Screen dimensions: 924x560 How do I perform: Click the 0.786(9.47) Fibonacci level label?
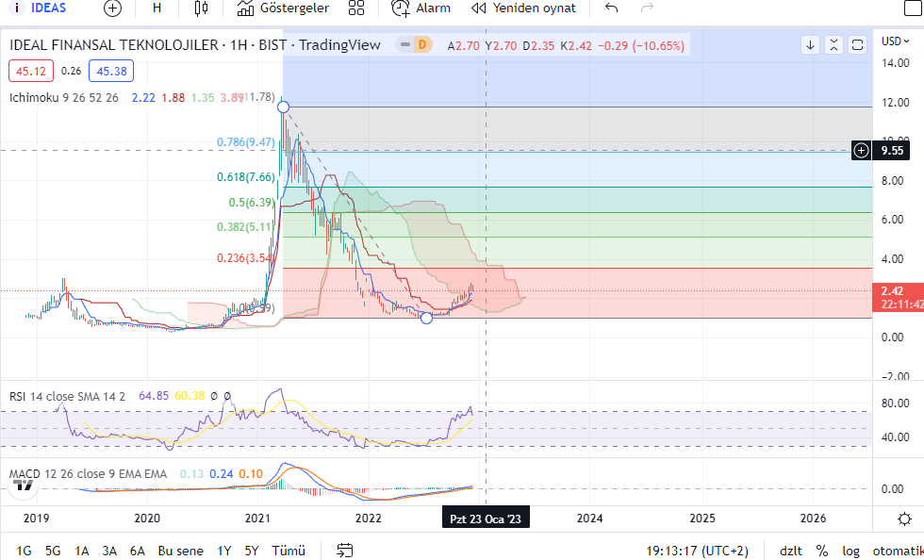pyautogui.click(x=246, y=142)
